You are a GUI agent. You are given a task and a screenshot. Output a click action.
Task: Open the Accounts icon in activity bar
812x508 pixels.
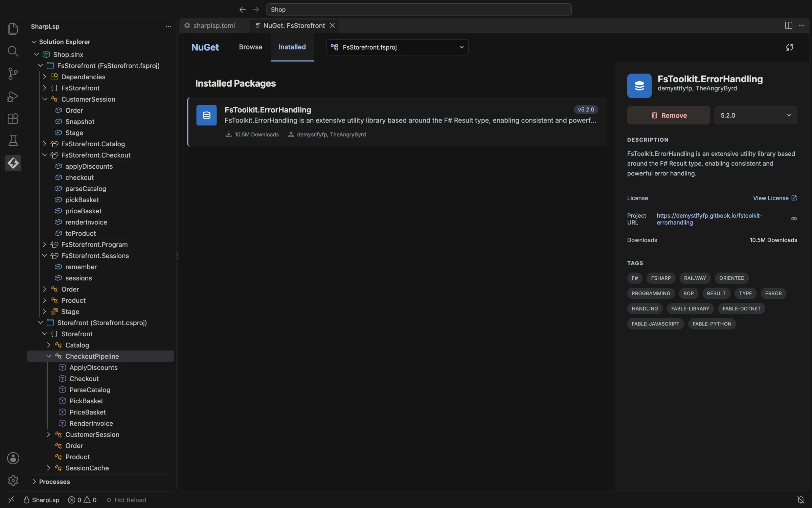13,458
